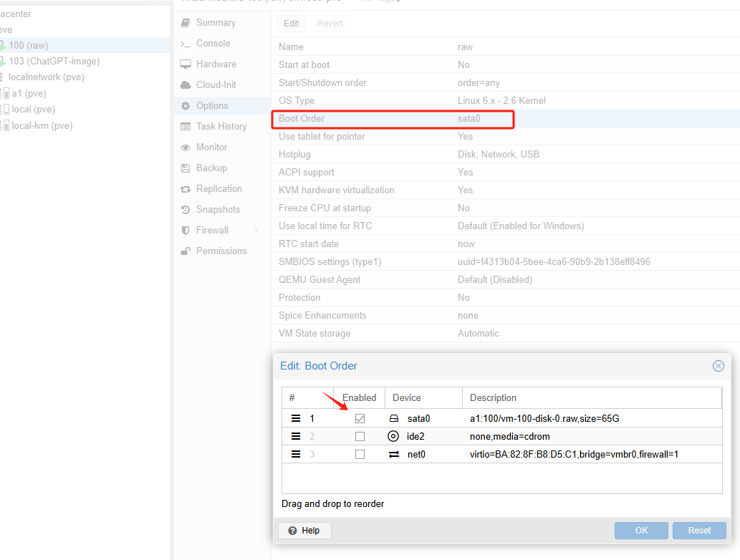This screenshot has width=740, height=560.
Task: Enable net0 network boot checkbox
Action: 360,454
